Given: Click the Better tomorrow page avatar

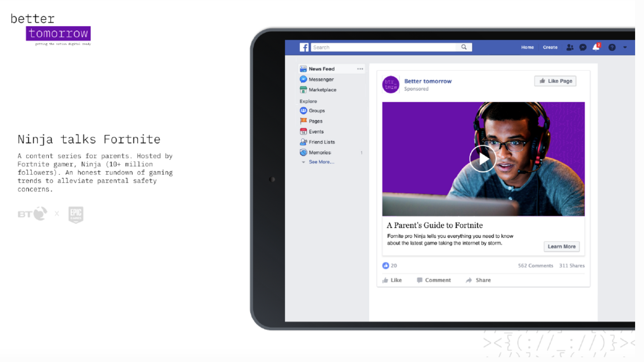Looking at the screenshot, I should pos(391,84).
